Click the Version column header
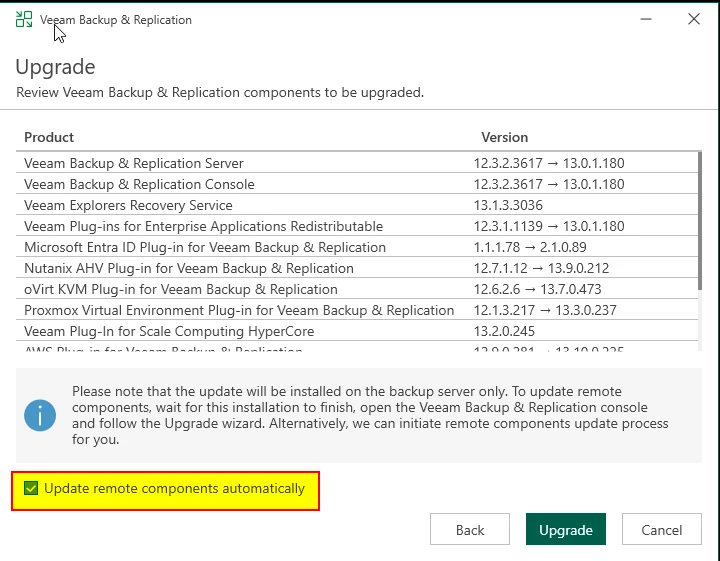 coord(504,137)
